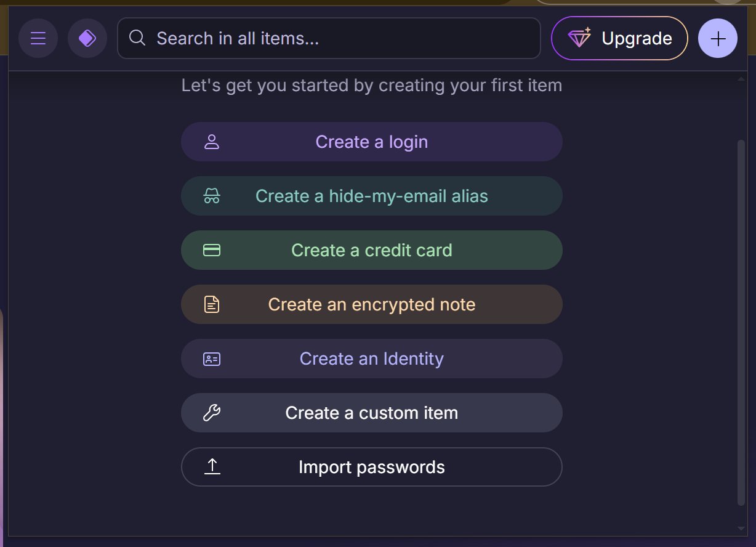Screen dimensions: 756x547
Task: Click the vertical scrollbar thumb
Action: coord(741,320)
